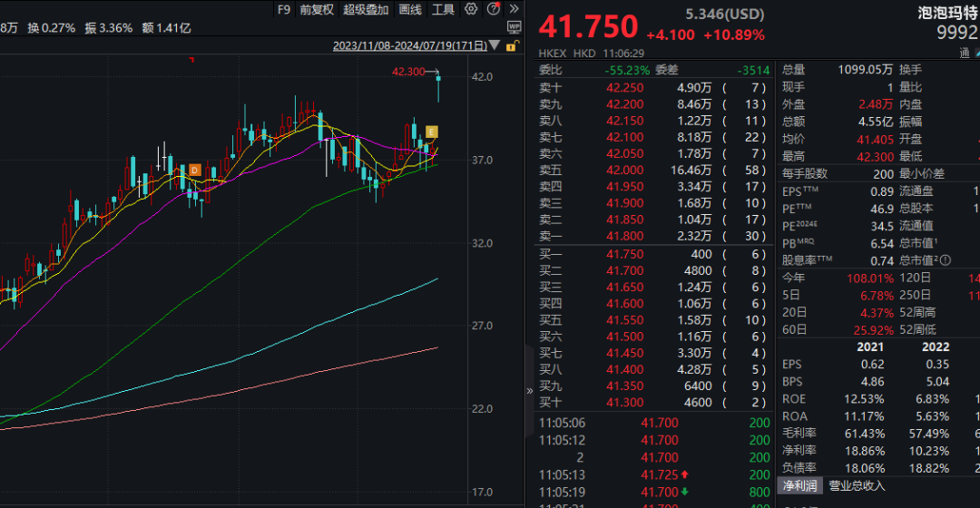Open the chart settings gear icon

[470, 10]
